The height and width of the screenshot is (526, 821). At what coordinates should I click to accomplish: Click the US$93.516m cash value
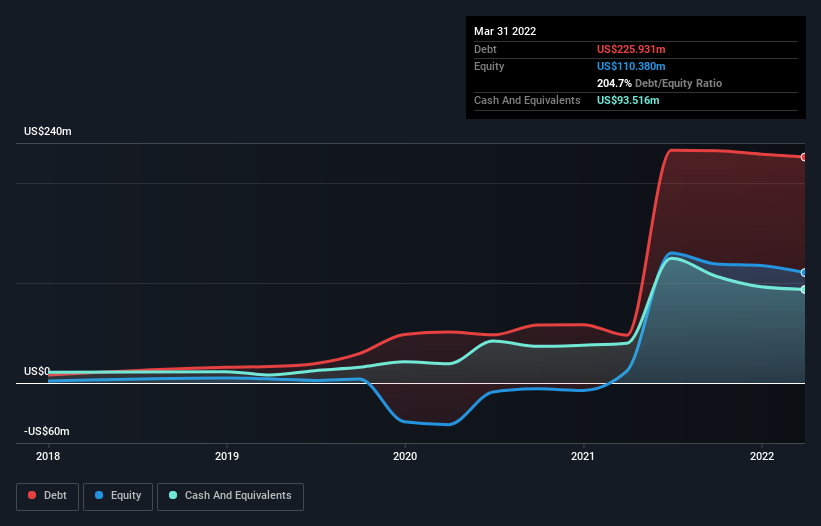pos(628,100)
